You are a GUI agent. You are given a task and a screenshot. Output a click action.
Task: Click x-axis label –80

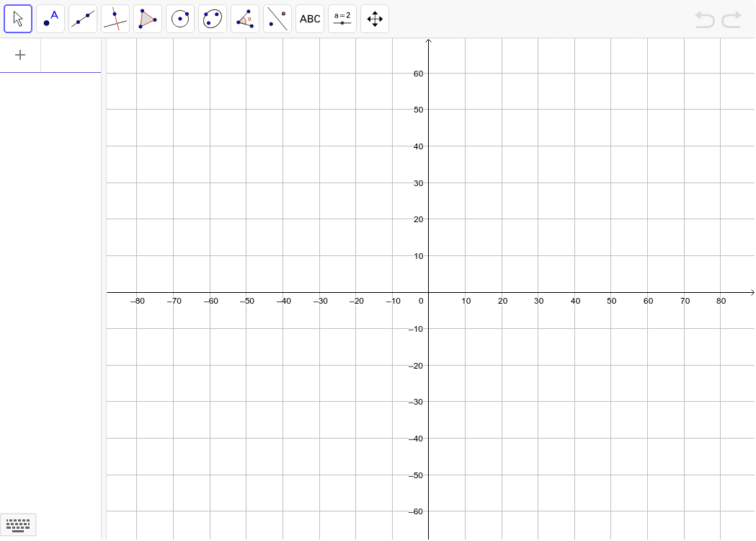pyautogui.click(x=138, y=301)
